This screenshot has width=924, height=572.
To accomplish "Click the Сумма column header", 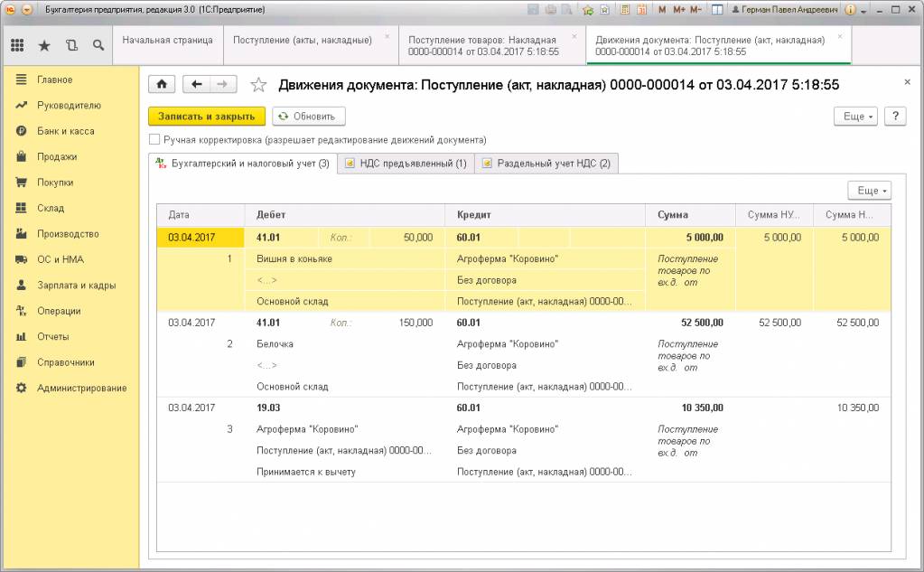I will click(x=691, y=215).
